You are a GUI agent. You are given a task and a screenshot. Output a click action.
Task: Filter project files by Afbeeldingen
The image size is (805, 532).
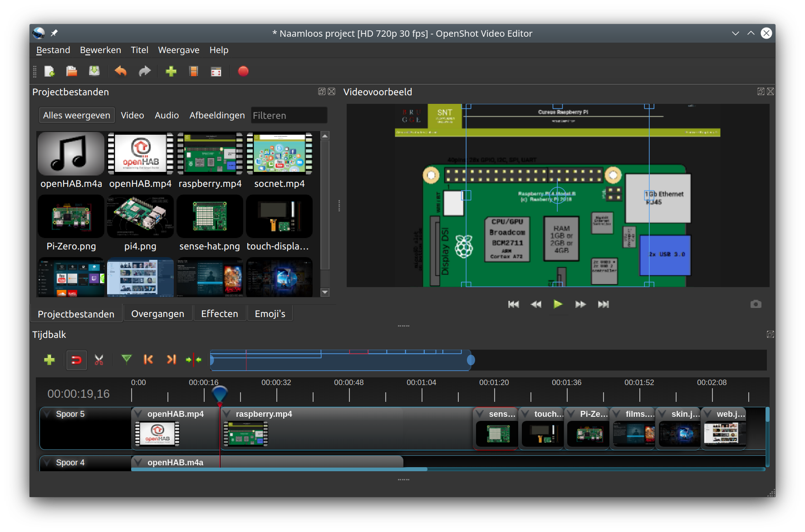coord(217,115)
